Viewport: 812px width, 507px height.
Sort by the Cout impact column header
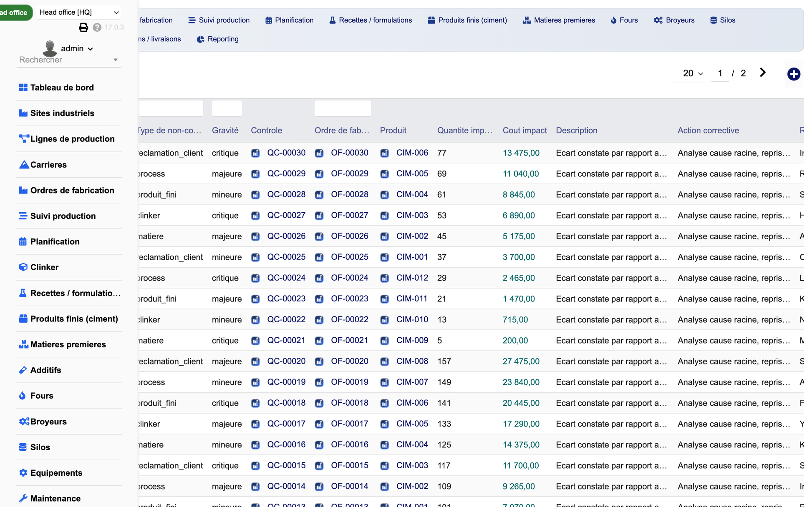[x=525, y=131]
